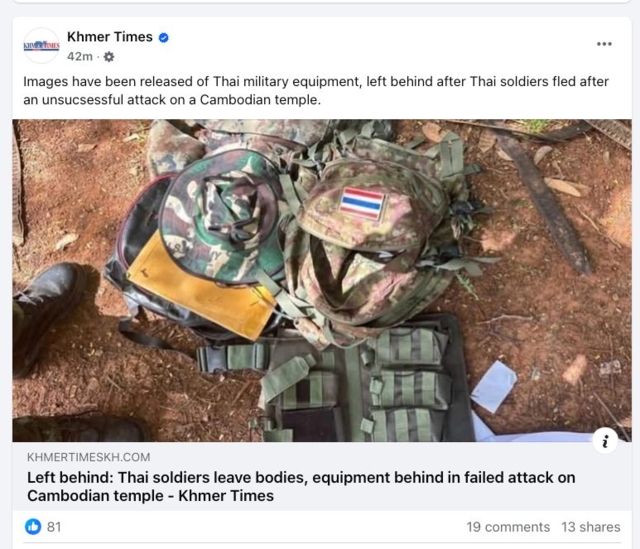The height and width of the screenshot is (549, 640).
Task: Open the Khmer Times page name
Action: coord(110,37)
